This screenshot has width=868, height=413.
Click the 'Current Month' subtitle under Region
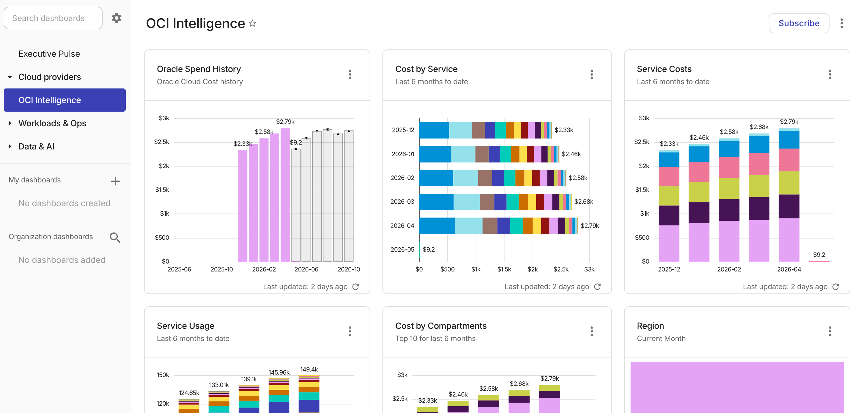coord(661,339)
